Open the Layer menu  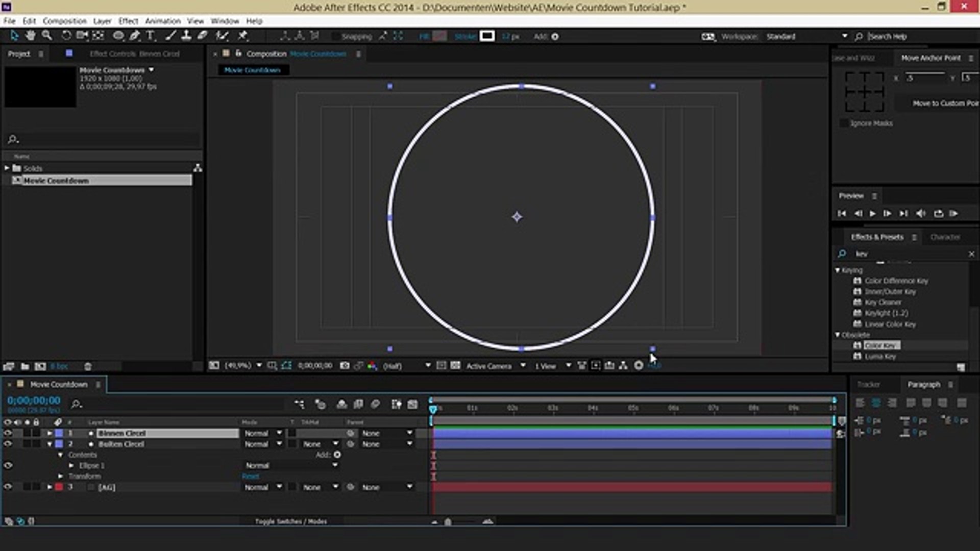tap(102, 21)
